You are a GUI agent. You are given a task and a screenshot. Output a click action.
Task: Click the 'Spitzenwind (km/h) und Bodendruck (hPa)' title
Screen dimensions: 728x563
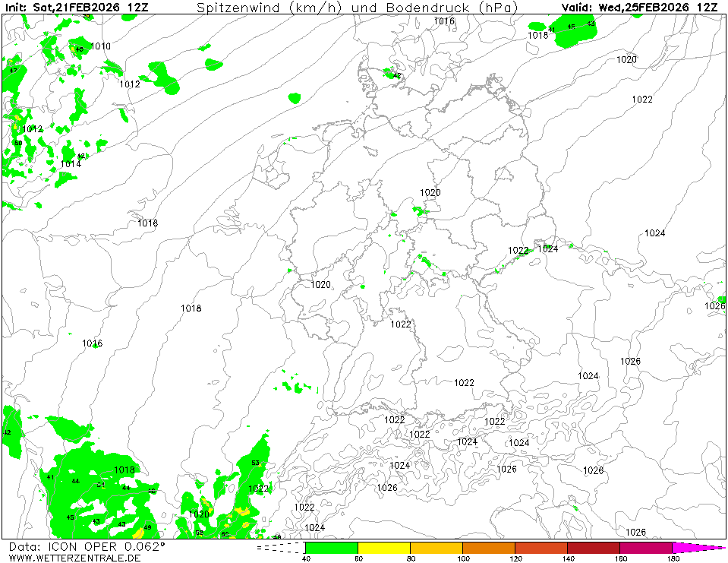coord(358,8)
